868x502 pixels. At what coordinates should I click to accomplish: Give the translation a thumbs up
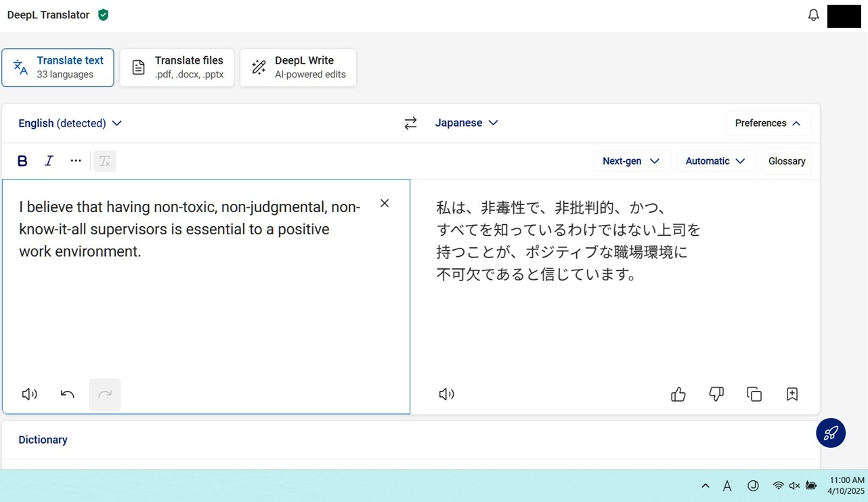(678, 394)
